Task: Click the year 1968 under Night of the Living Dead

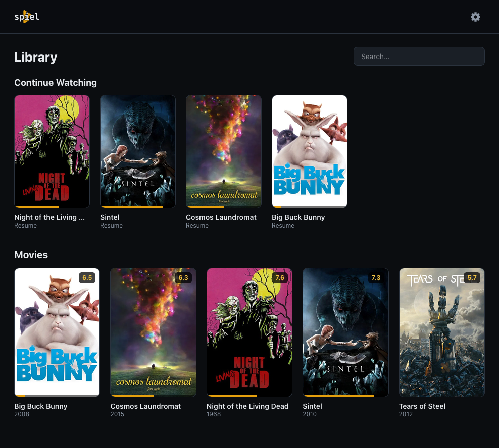Action: coord(214,414)
